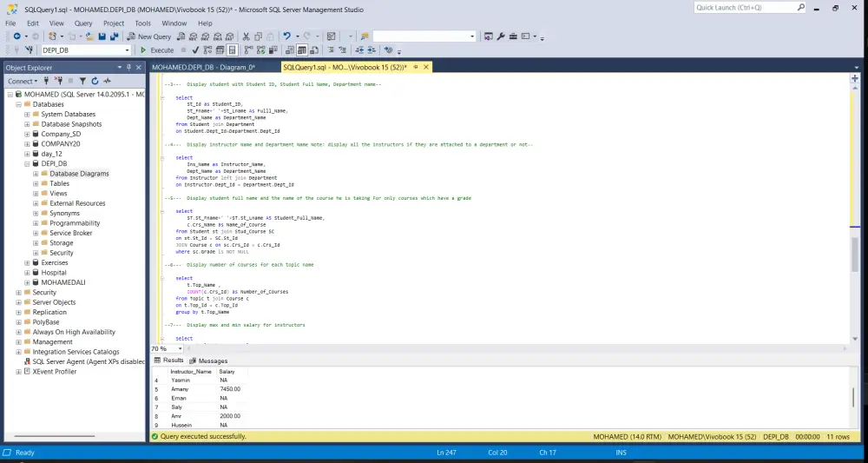The image size is (868, 463).
Task: Close the Object Explorer panel
Action: tap(139, 68)
